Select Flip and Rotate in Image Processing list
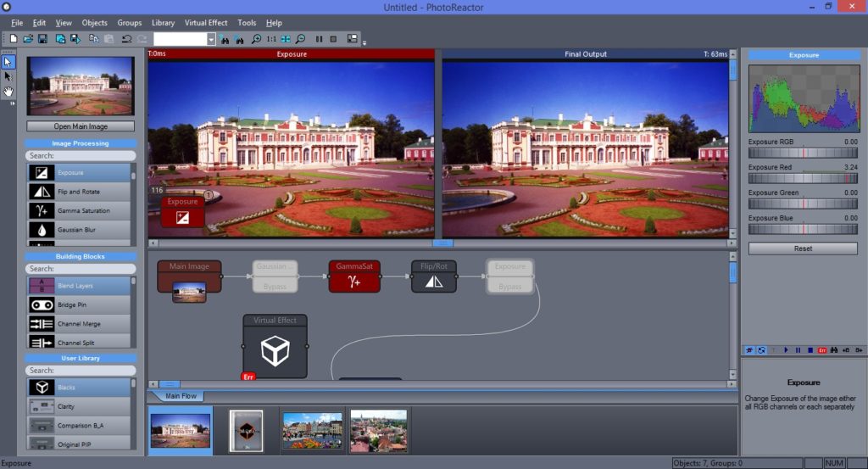868x469 pixels. [79, 192]
